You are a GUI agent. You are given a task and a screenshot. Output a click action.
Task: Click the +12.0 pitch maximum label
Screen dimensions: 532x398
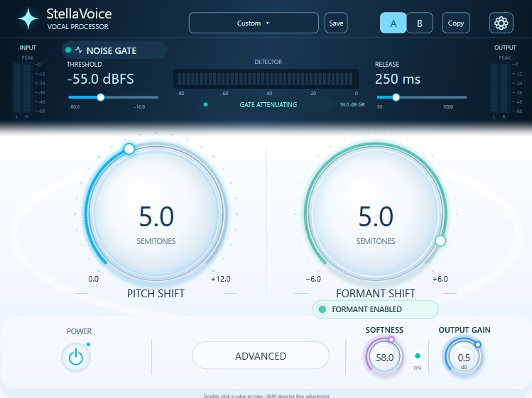220,279
